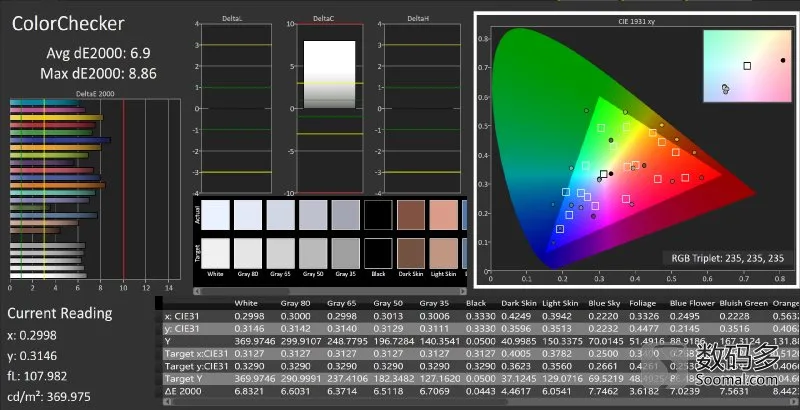The width and height of the screenshot is (800, 410).
Task: Click the left arrow of swatch strip scrollbar
Action: 197,292
